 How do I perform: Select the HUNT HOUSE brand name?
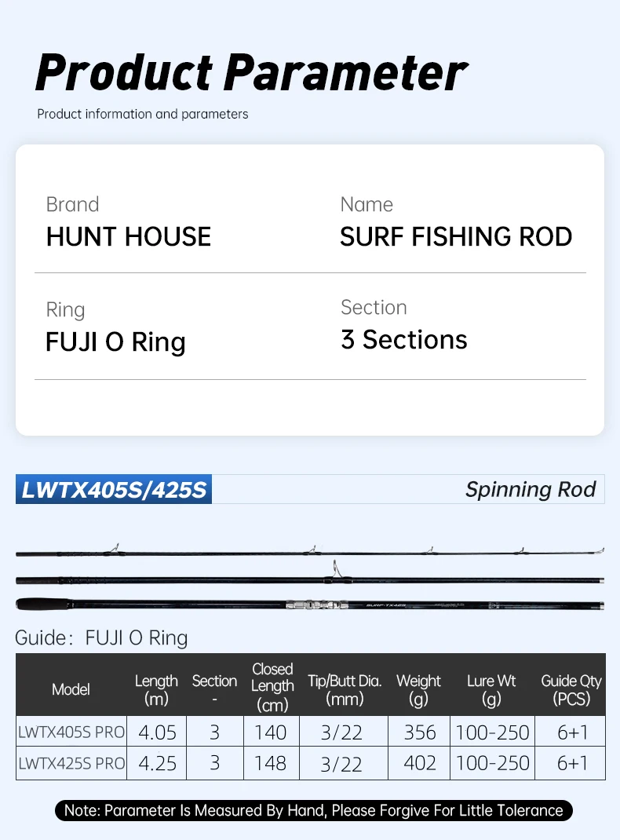pyautogui.click(x=129, y=236)
